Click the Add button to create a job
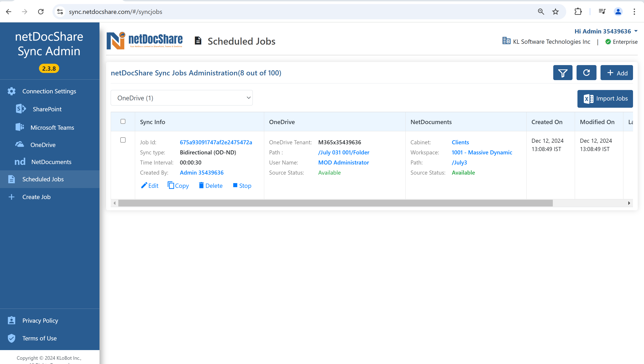Image resolution: width=644 pixels, height=364 pixels. point(617,73)
